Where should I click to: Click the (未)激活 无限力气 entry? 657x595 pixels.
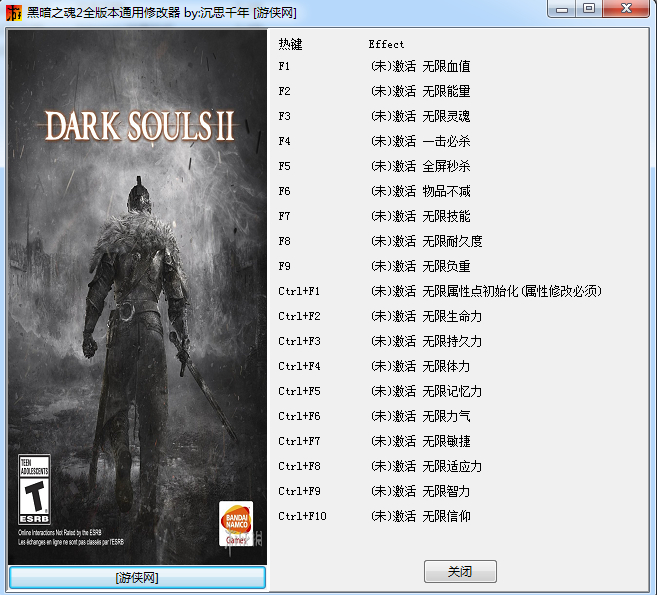tap(420, 416)
